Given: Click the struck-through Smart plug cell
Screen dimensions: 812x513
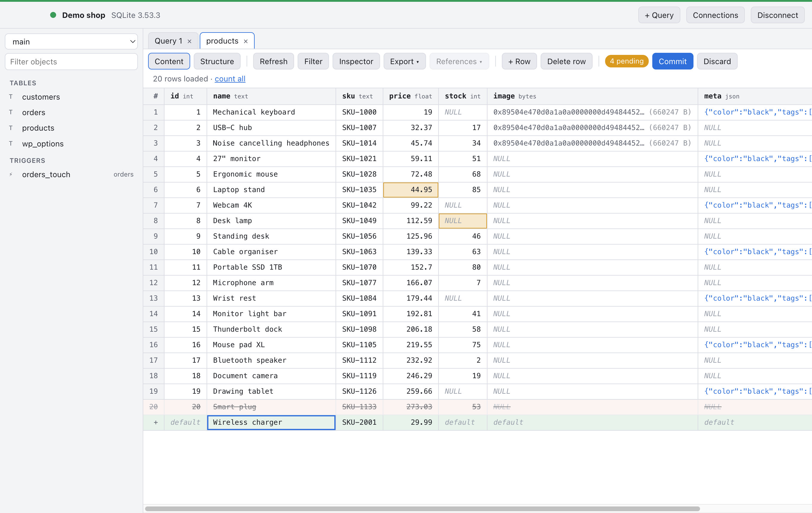Looking at the screenshot, I should pos(271,407).
